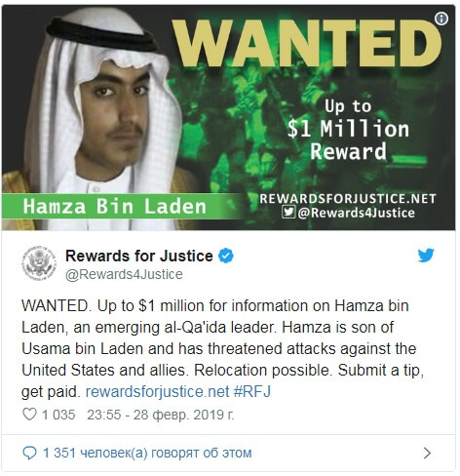460x476 pixels.
Task: Click the verified badge beside Rewards for Justice
Action: pos(226,256)
